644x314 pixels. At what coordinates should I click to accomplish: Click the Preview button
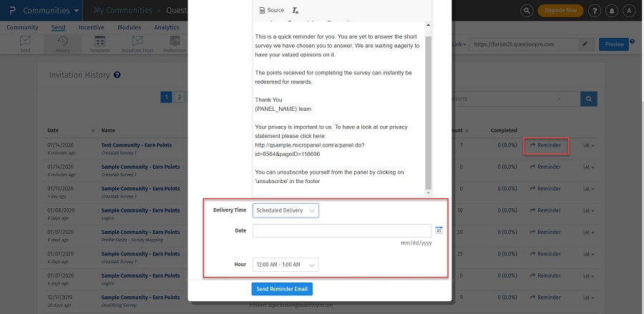tap(614, 44)
